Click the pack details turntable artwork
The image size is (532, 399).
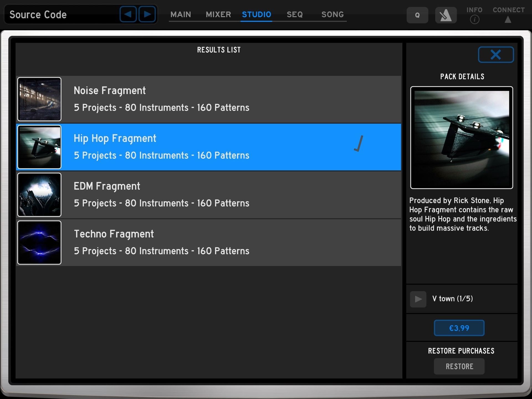[462, 138]
